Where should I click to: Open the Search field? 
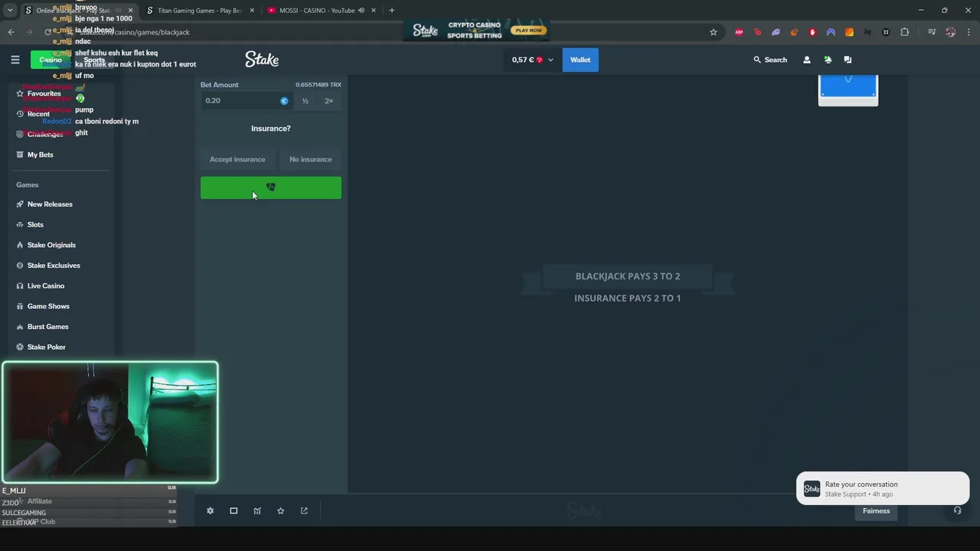(770, 60)
